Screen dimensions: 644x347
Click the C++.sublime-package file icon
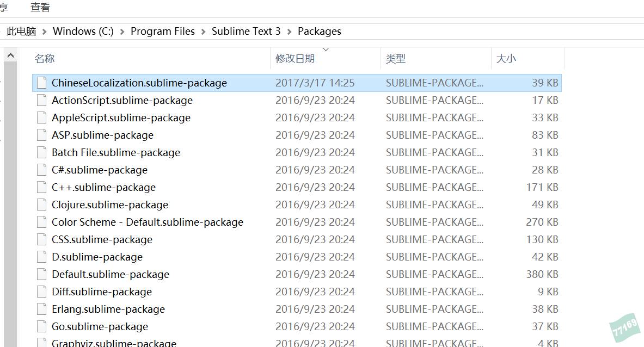click(41, 187)
